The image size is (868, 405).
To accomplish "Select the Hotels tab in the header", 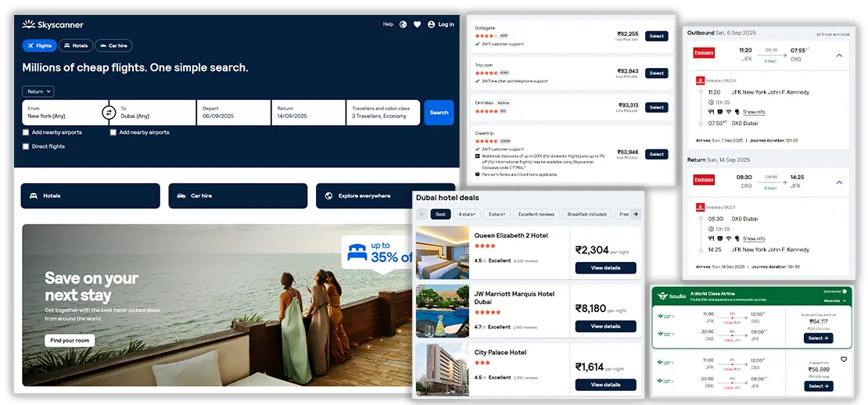I will (76, 46).
